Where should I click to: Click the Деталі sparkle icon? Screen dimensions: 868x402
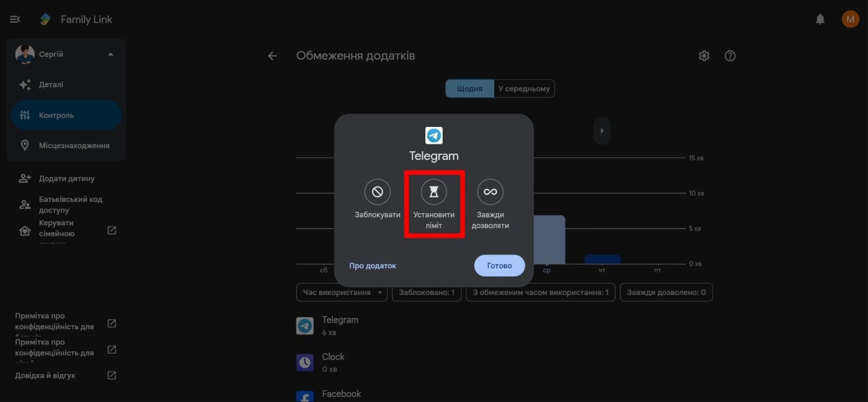[x=25, y=85]
